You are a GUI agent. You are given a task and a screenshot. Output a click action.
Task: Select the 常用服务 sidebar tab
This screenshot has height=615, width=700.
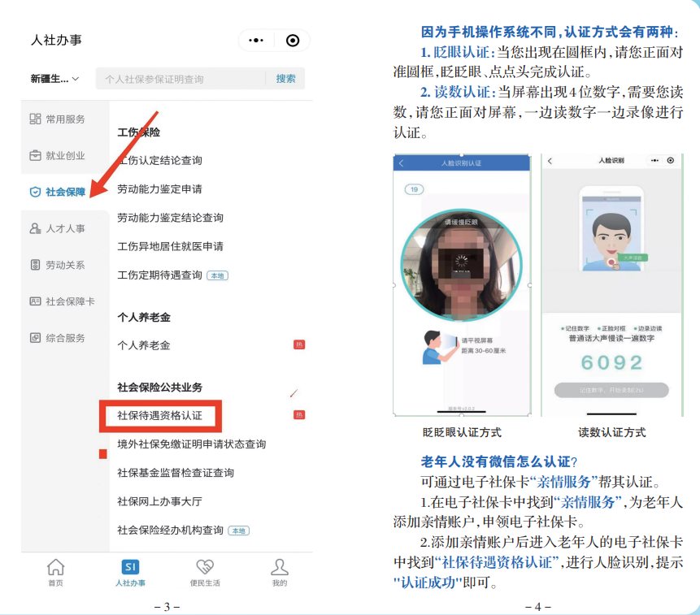click(65, 119)
